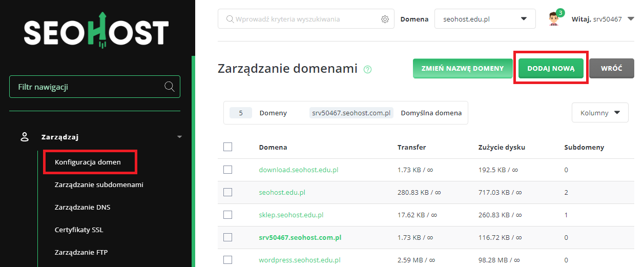Click the 717.03 KB disk usage value
Screen dimensions: 644x267
[500, 192]
